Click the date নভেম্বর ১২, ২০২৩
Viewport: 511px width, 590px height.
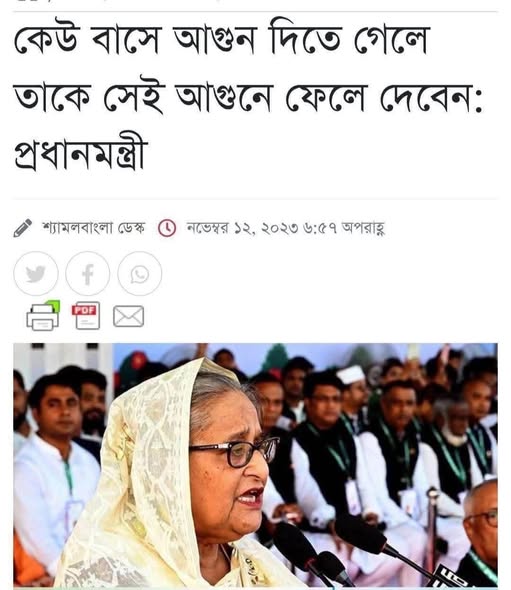[243, 228]
